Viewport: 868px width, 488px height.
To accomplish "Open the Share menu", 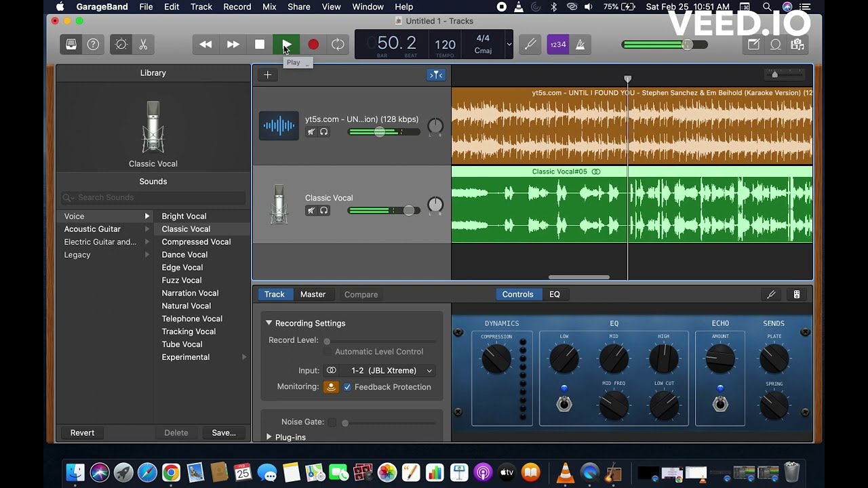I will click(x=299, y=7).
